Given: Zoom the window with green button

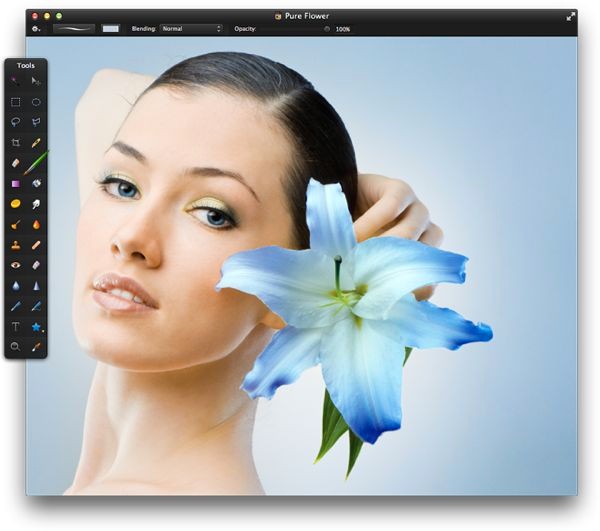Looking at the screenshot, I should click(x=59, y=16).
